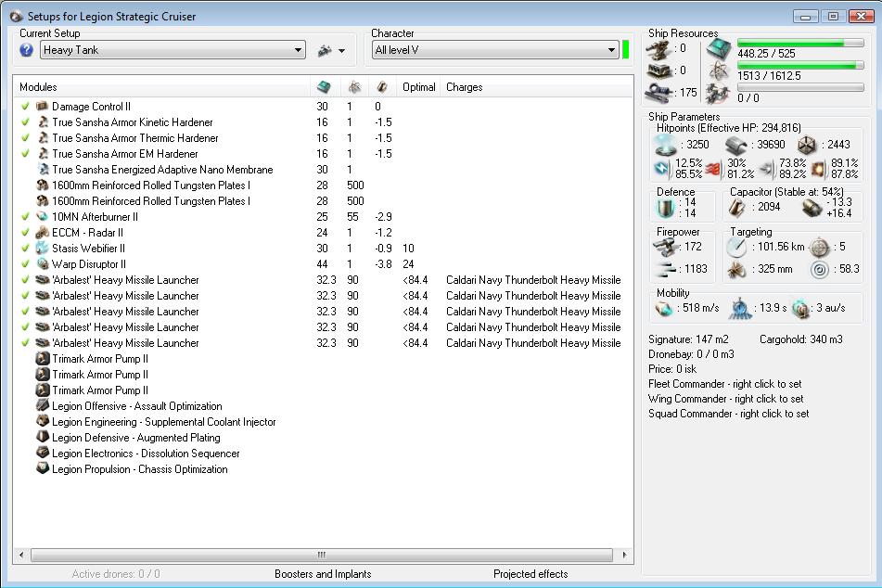Toggle the 10MN Afterburner II checkmark
Screen dimensions: 882x588
click(25, 216)
